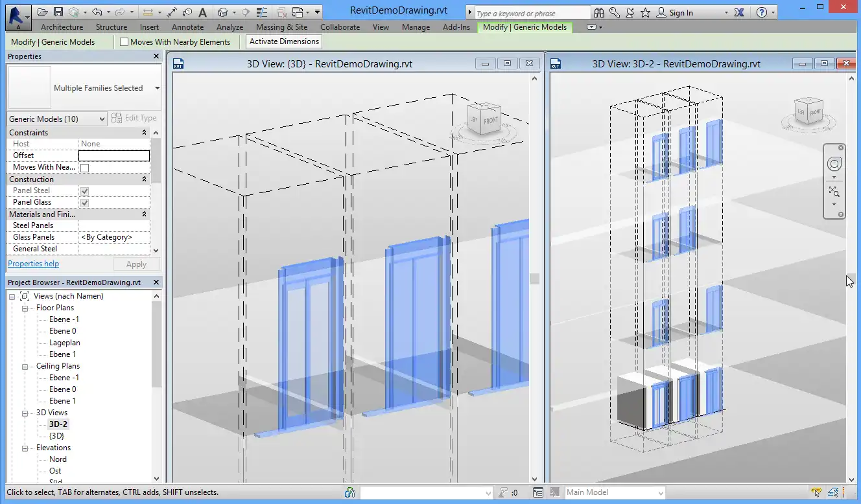Image resolution: width=861 pixels, height=504 pixels.
Task: Click the Save icon in quick access toolbar
Action: 58,12
